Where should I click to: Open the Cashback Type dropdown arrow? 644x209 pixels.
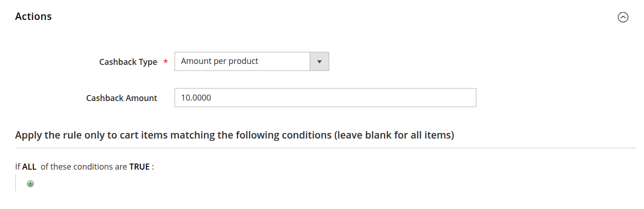point(319,61)
